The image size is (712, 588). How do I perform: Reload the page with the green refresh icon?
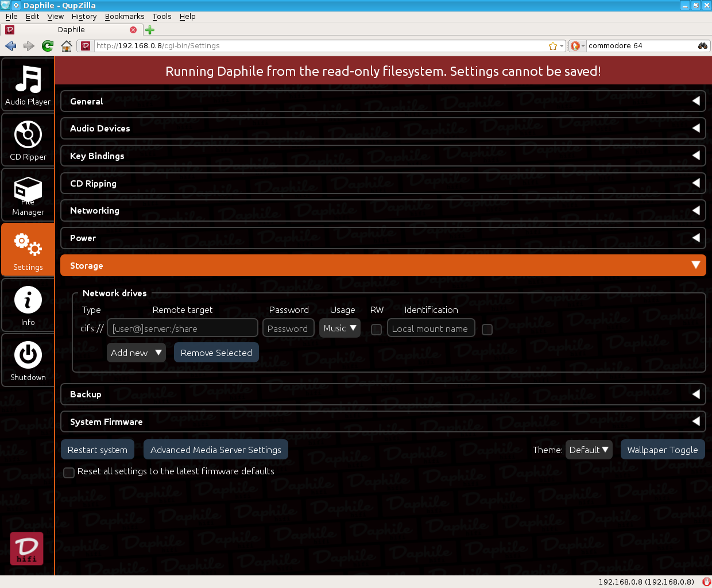click(x=48, y=46)
